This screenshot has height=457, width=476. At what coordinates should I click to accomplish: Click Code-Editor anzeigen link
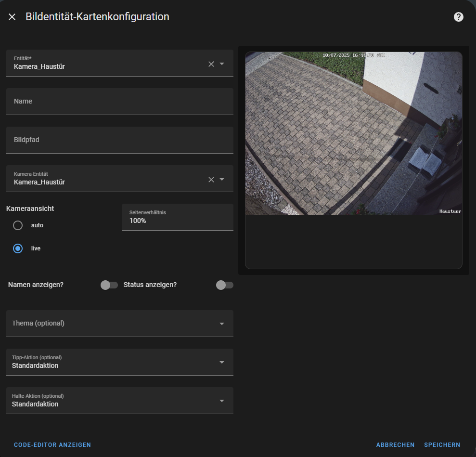[x=52, y=445]
